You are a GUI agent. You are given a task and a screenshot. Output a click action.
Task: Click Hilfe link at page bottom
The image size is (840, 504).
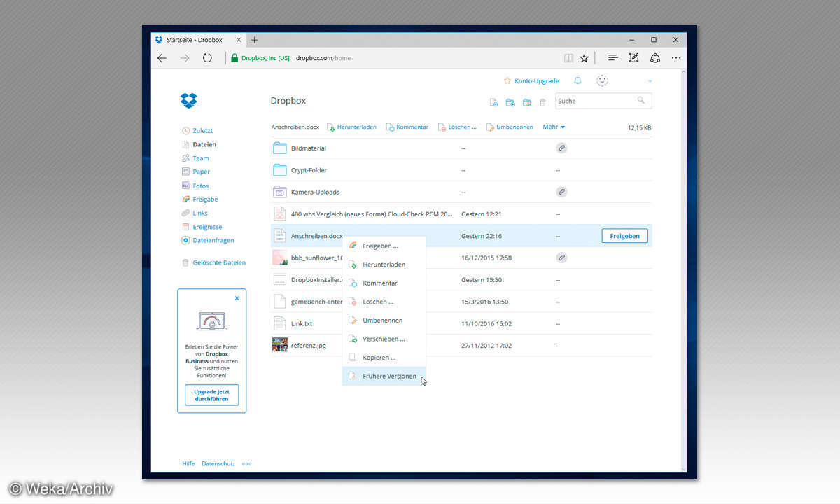[188, 463]
